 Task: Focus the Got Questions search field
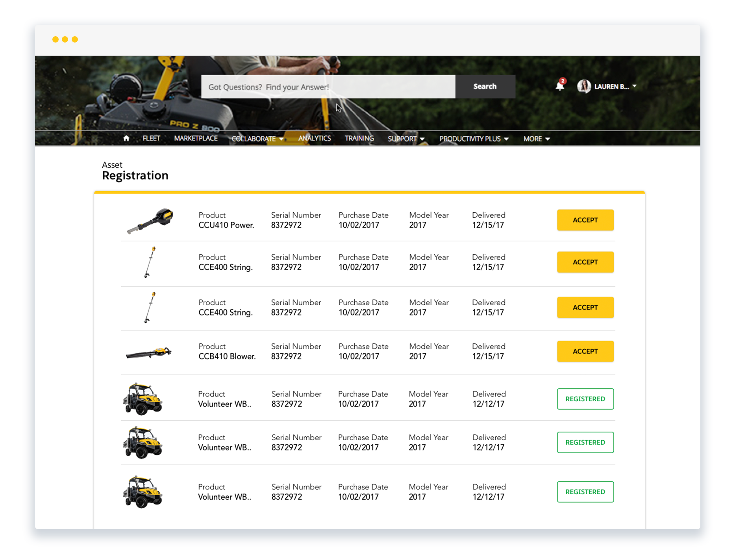[328, 87]
